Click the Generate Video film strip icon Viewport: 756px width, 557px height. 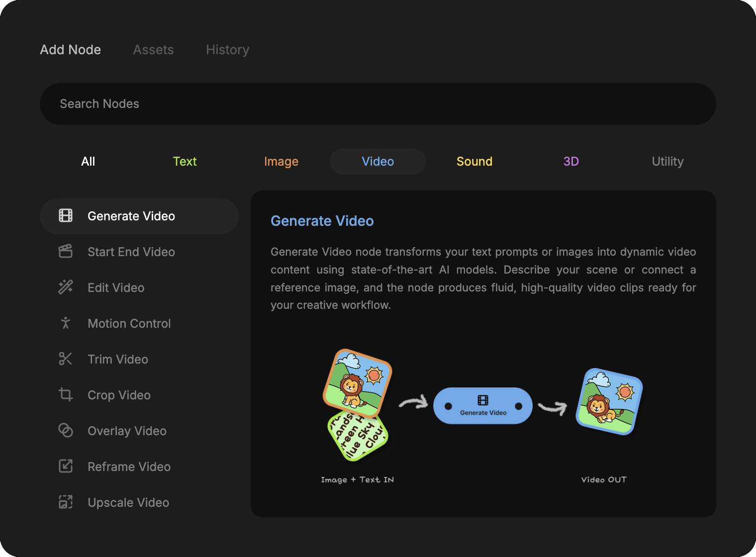click(x=66, y=216)
